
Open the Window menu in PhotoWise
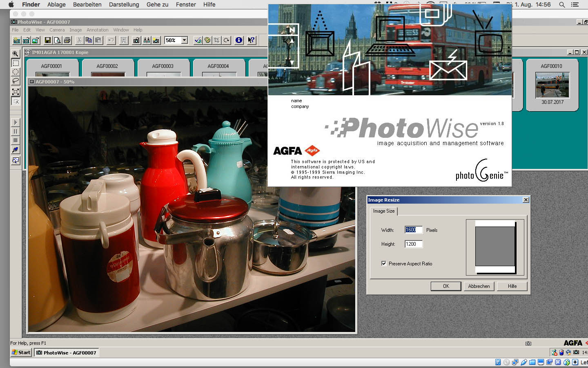click(121, 30)
